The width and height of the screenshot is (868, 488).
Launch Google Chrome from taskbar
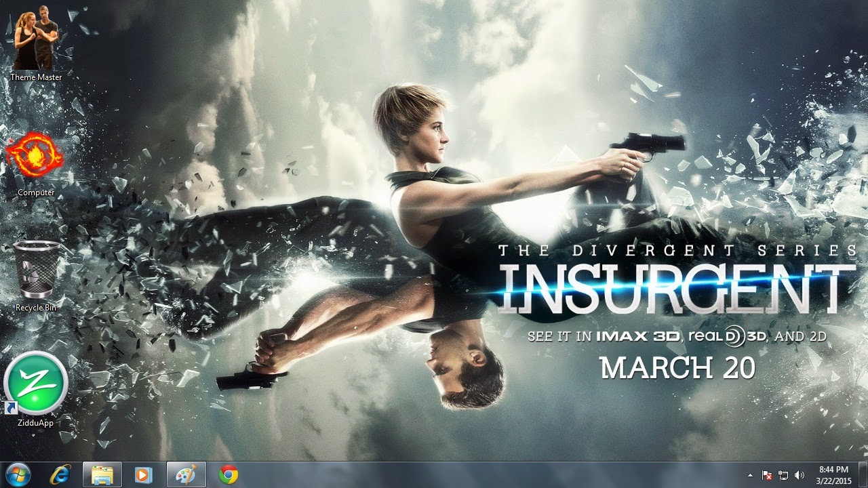coord(229,475)
